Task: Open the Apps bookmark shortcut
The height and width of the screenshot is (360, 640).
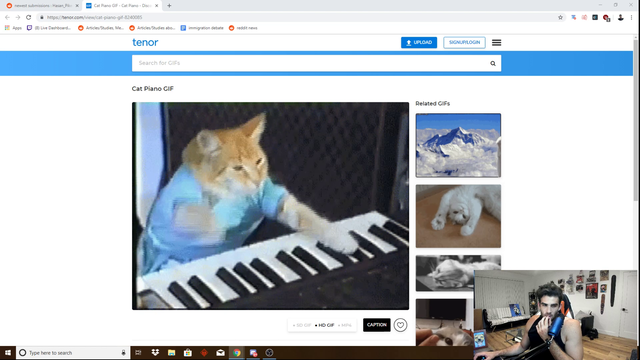Action: point(13,28)
